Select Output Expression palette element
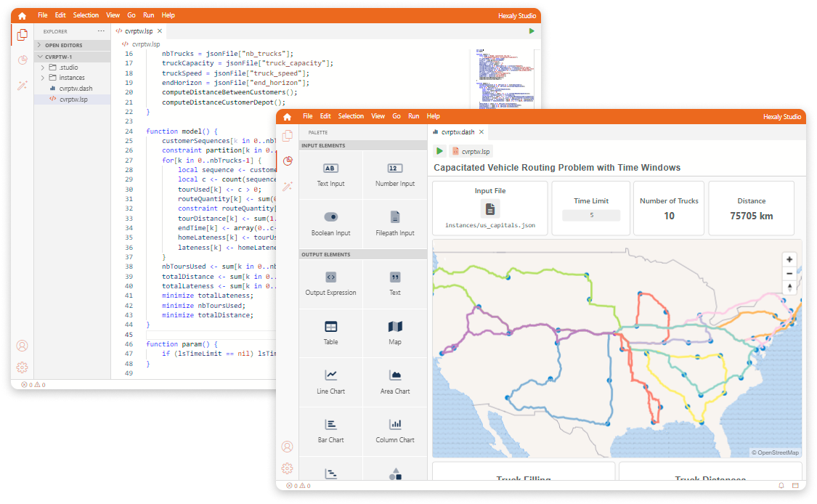 (331, 283)
